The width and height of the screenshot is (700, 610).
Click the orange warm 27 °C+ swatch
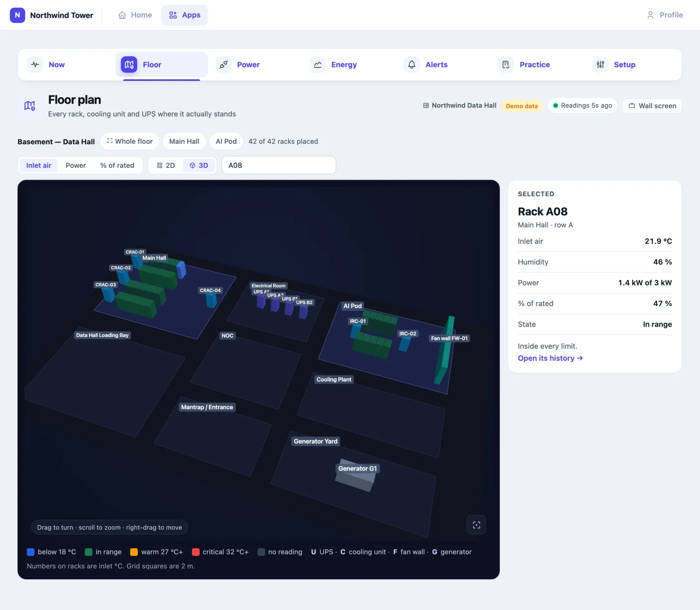[134, 552]
